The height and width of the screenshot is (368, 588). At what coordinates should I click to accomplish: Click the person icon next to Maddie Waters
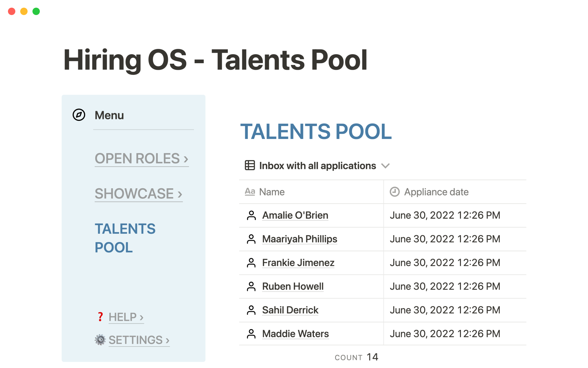[251, 334]
